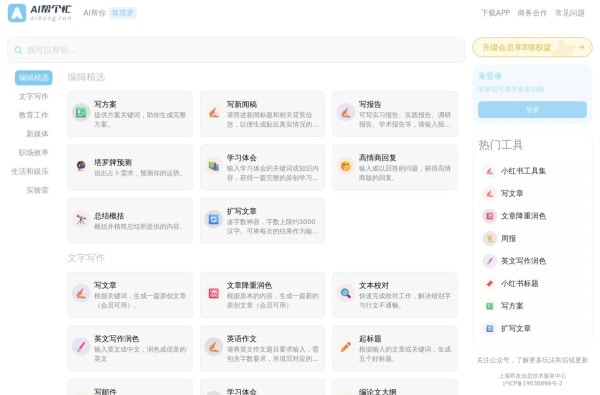Viewport: 600px width, 395px height.
Task: Click the 写方案 title text in 编辑精选
Action: pos(105,104)
